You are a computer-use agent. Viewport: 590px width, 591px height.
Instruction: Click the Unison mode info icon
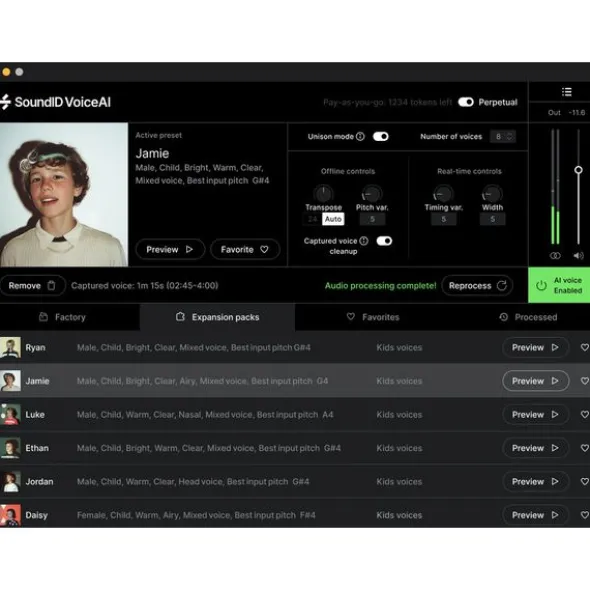360,136
